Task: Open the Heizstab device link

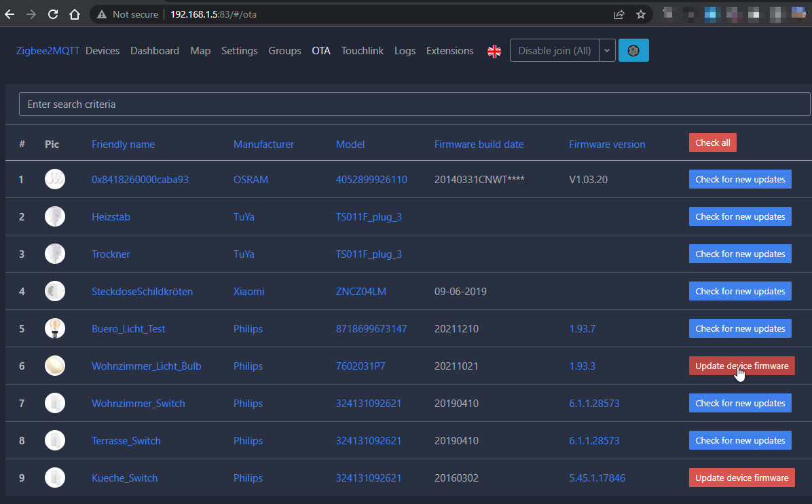Action: (x=111, y=217)
